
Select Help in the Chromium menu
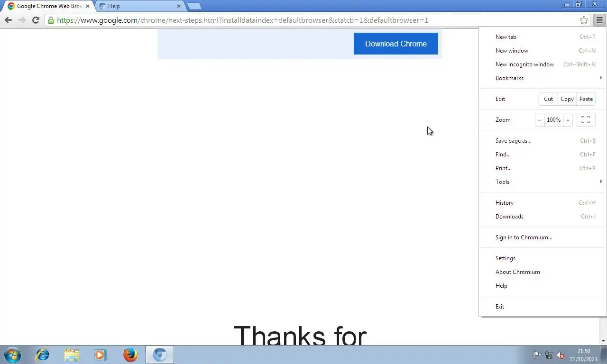pos(543,286)
